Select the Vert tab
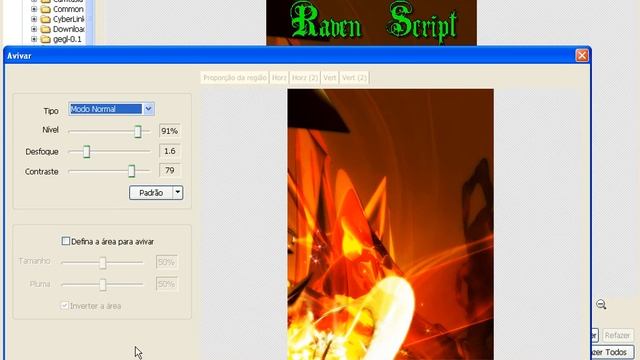The height and width of the screenshot is (360, 640). pyautogui.click(x=330, y=78)
